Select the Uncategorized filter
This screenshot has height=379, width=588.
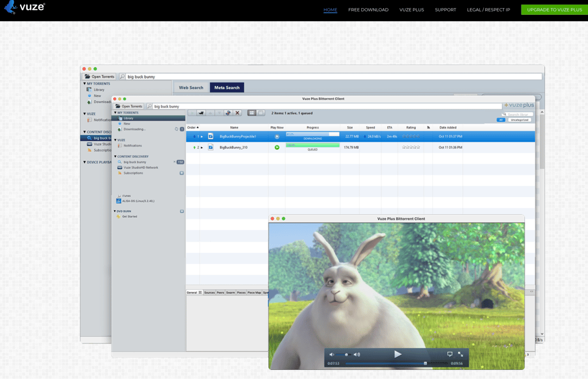click(x=519, y=120)
